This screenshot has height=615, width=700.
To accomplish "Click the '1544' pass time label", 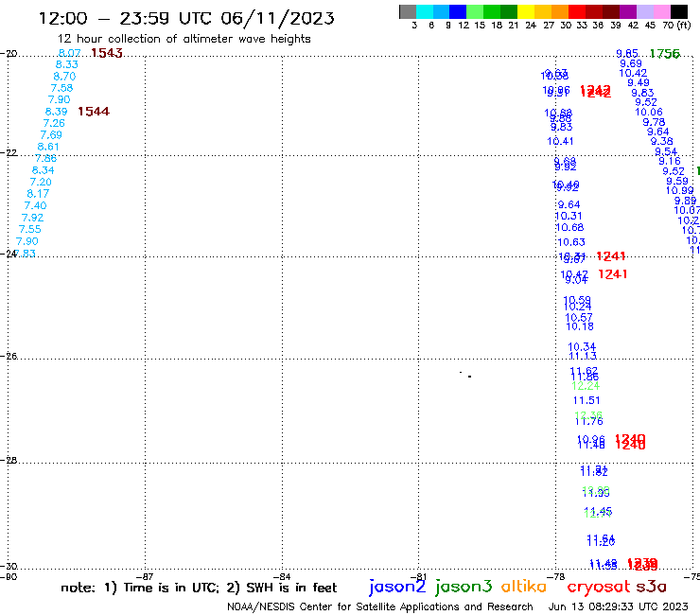I will click(94, 112).
